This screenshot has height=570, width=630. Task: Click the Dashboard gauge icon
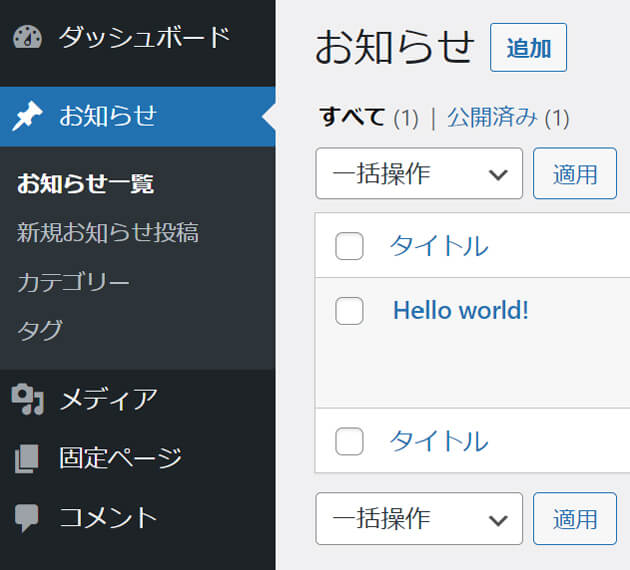[x=27, y=37]
